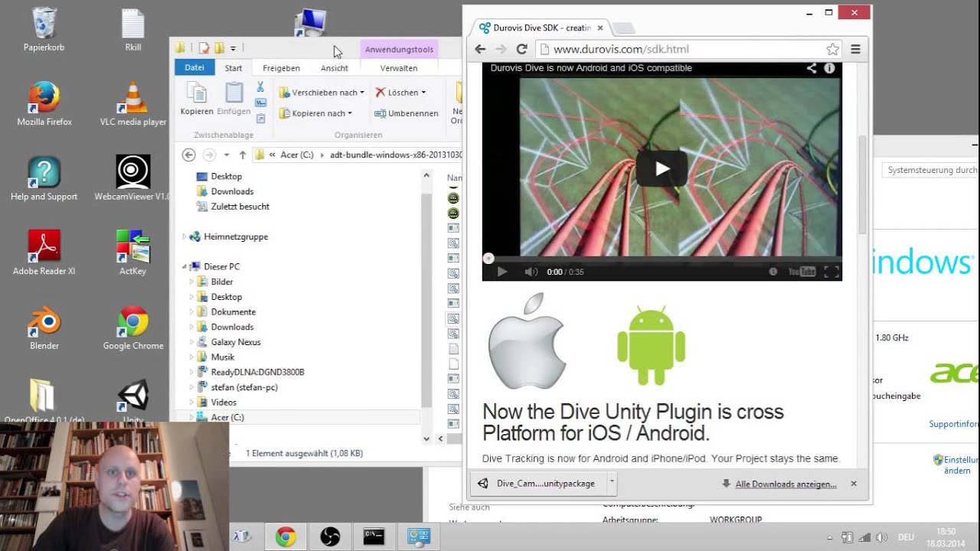Switch to the Verwalten ribbon tab
Viewport: 980px width, 551px height.
399,68
